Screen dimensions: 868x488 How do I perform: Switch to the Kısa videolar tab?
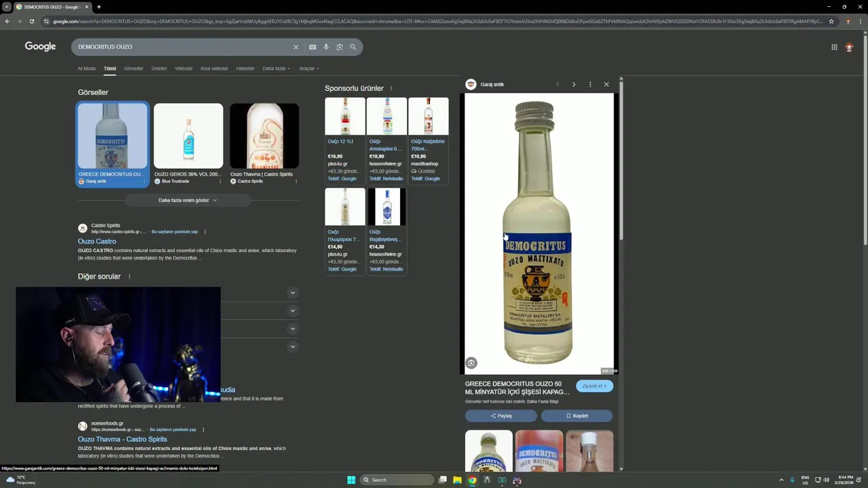(214, 68)
